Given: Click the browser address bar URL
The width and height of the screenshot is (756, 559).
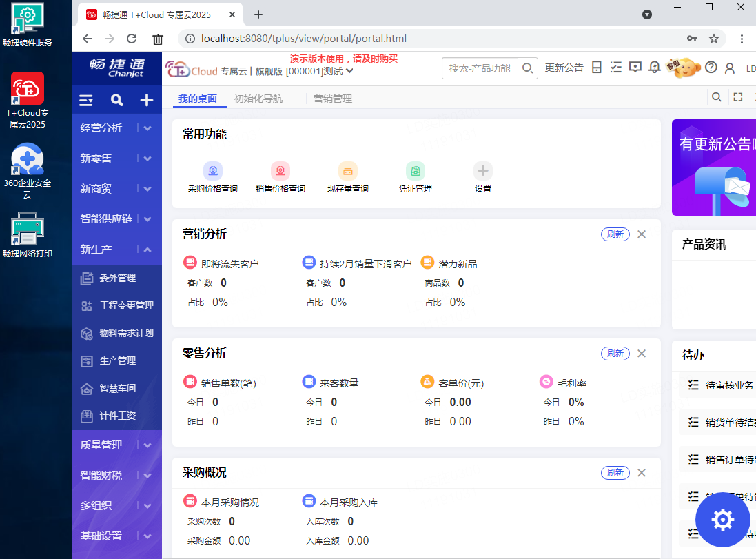Looking at the screenshot, I should pos(304,39).
